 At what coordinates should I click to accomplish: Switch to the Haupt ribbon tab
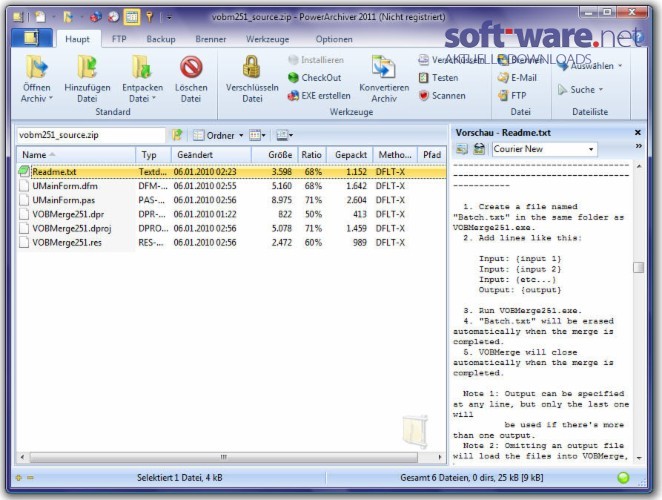pyautogui.click(x=77, y=39)
